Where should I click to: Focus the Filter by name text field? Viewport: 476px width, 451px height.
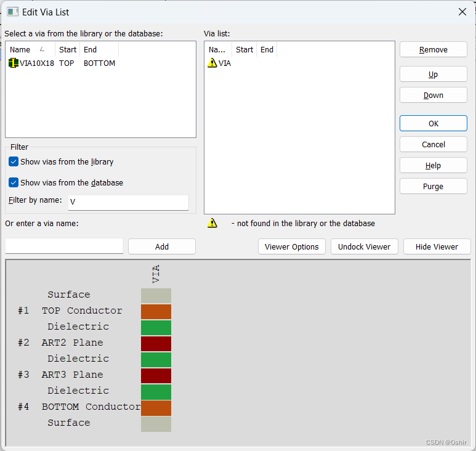(128, 202)
